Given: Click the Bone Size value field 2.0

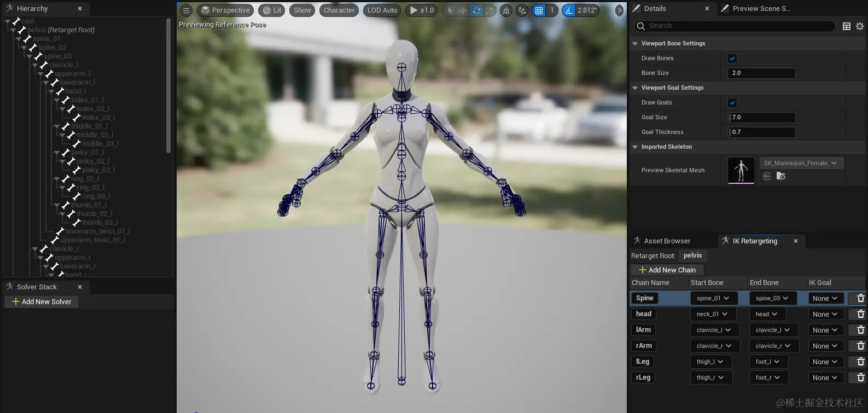Looking at the screenshot, I should click(761, 73).
